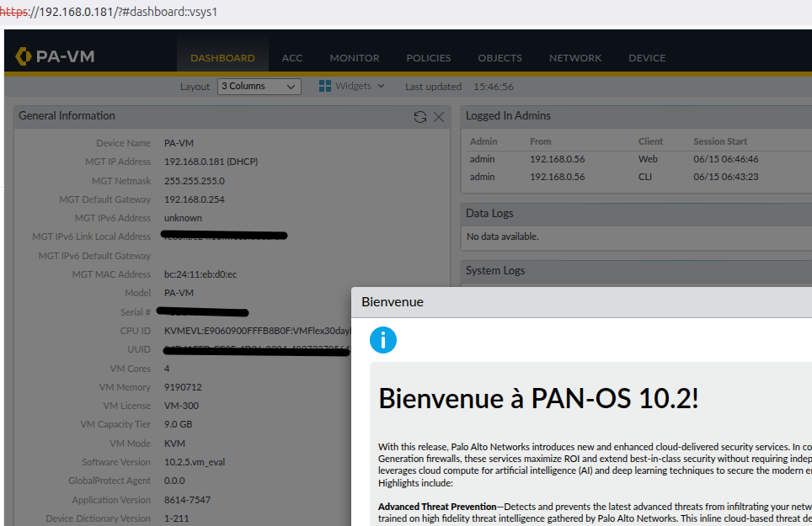The height and width of the screenshot is (526, 812).
Task: Click Software Version value 10.2.5.vm_eval
Action: coord(195,462)
